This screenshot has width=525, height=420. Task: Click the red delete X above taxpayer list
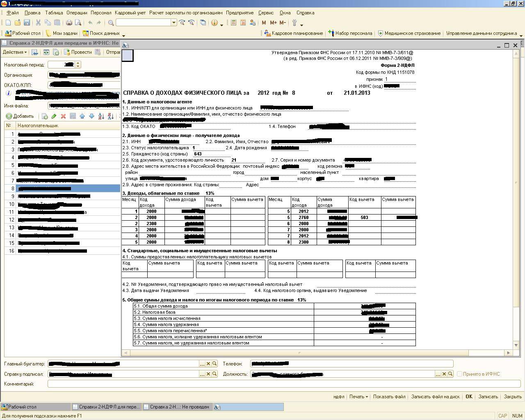[x=63, y=116]
